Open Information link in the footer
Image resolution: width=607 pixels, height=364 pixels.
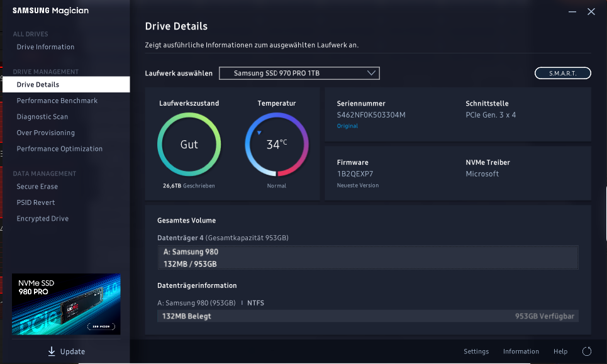(521, 351)
